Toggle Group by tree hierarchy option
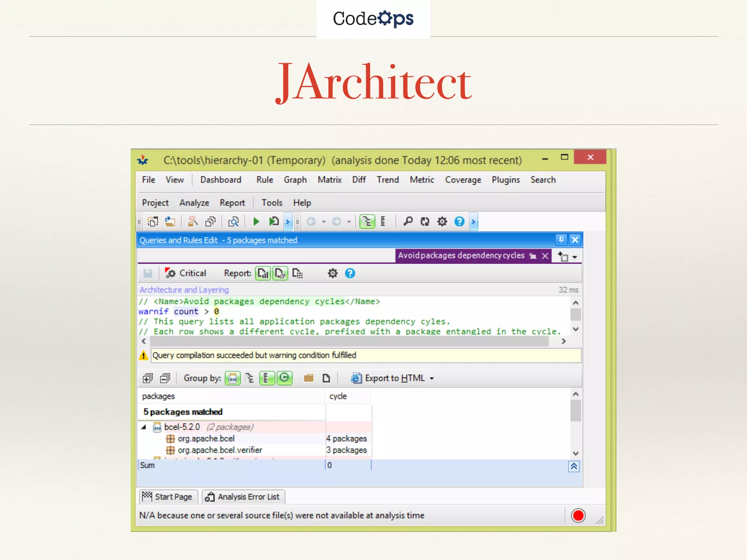 pos(250,378)
